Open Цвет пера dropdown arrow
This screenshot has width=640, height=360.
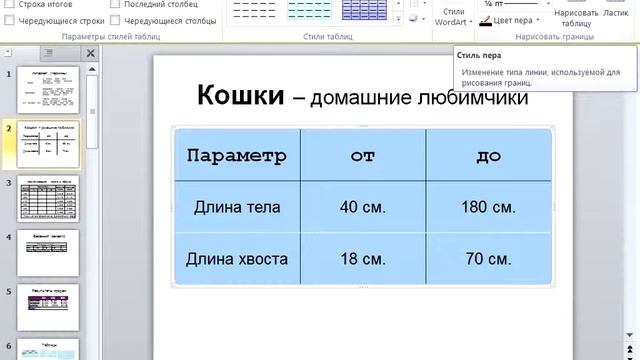tap(538, 20)
